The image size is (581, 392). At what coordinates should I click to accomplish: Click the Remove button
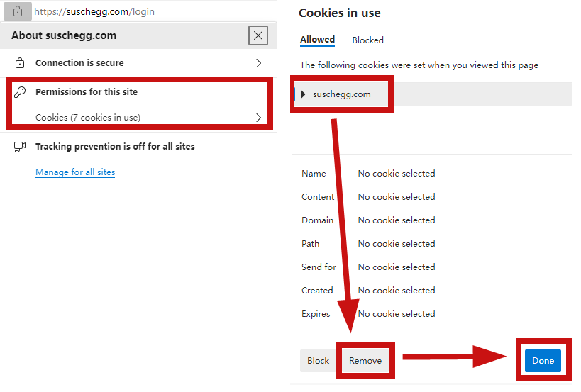click(x=365, y=361)
